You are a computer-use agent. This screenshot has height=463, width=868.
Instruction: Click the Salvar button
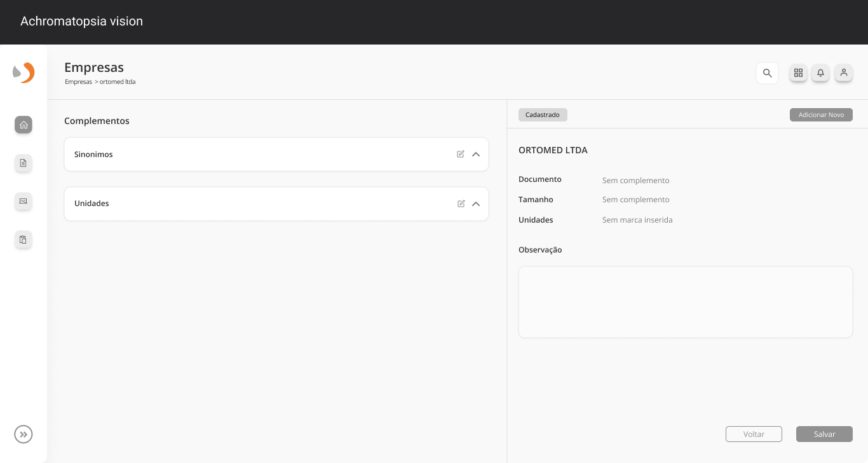(x=824, y=434)
